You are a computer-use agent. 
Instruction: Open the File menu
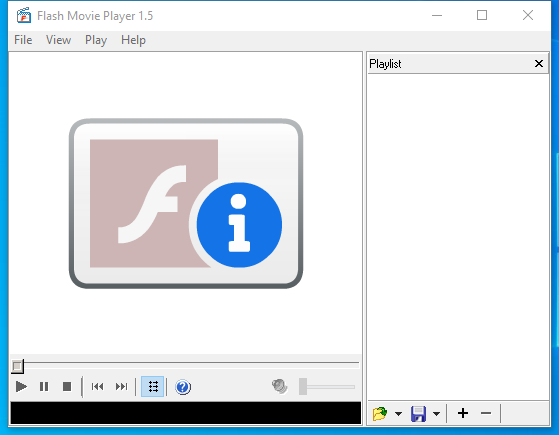pyautogui.click(x=23, y=40)
